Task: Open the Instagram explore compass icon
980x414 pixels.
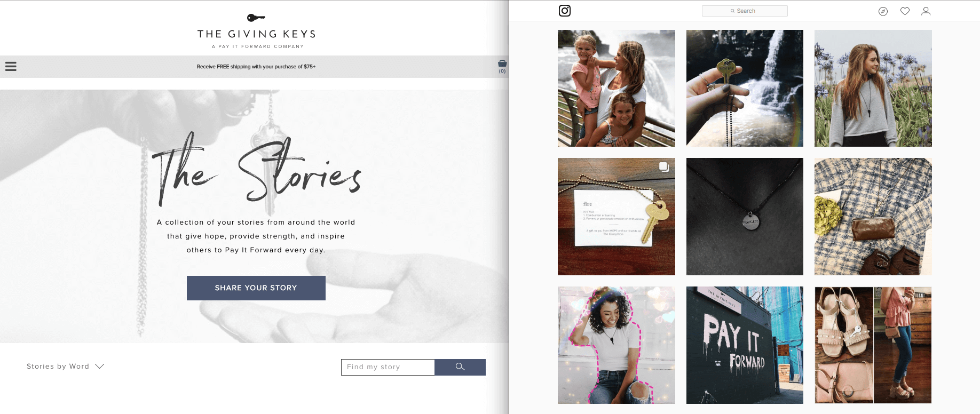Action: coord(883,11)
